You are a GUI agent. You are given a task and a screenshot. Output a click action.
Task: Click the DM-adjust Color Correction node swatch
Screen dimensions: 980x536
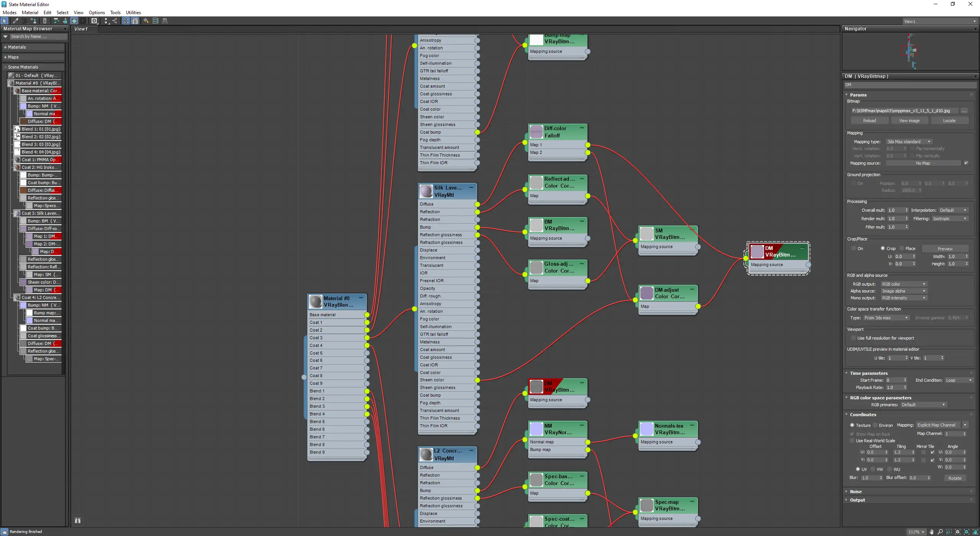[x=647, y=293]
